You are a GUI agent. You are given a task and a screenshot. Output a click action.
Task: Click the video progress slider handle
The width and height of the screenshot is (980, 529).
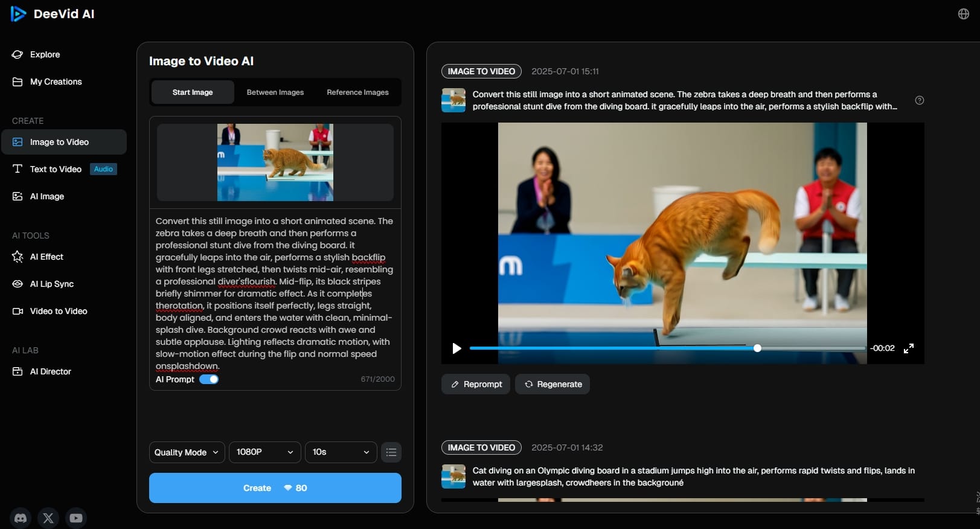coord(757,348)
